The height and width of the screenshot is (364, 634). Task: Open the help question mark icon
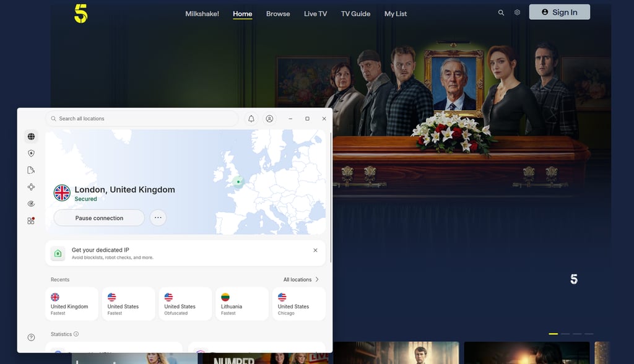click(31, 337)
